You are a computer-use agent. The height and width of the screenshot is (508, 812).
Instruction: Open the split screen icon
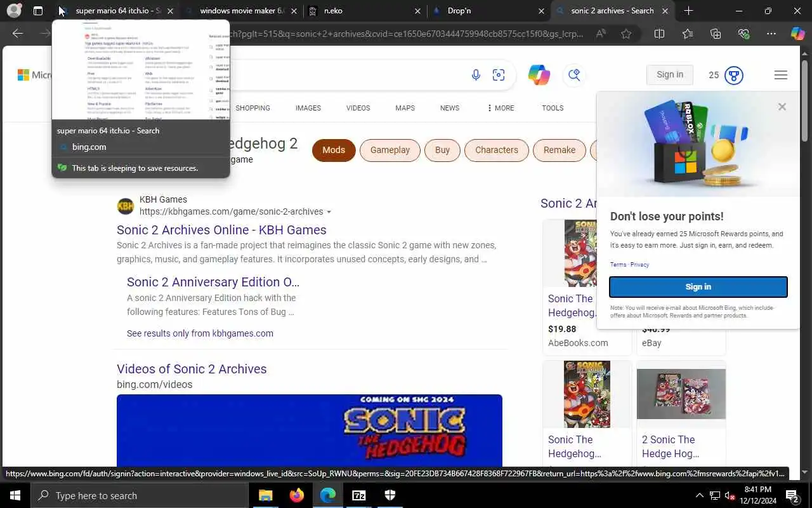659,34
